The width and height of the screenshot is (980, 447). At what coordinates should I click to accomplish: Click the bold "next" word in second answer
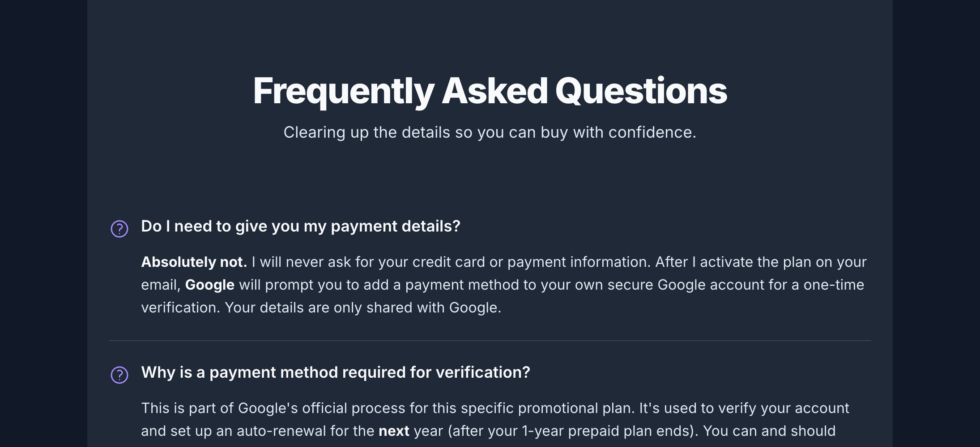click(394, 431)
